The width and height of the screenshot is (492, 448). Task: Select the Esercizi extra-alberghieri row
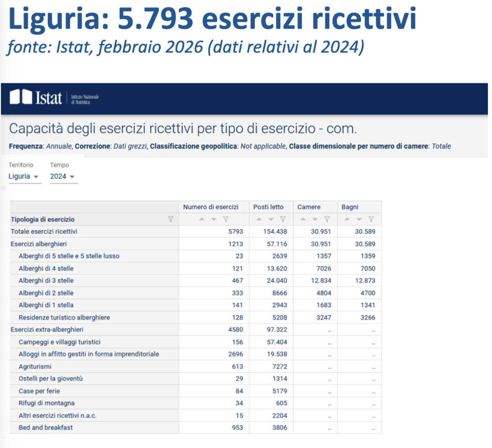47,330
